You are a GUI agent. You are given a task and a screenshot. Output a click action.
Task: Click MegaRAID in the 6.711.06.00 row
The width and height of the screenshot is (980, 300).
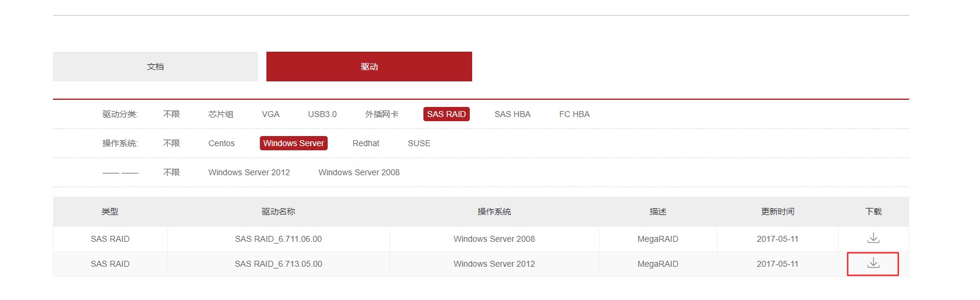pos(658,239)
